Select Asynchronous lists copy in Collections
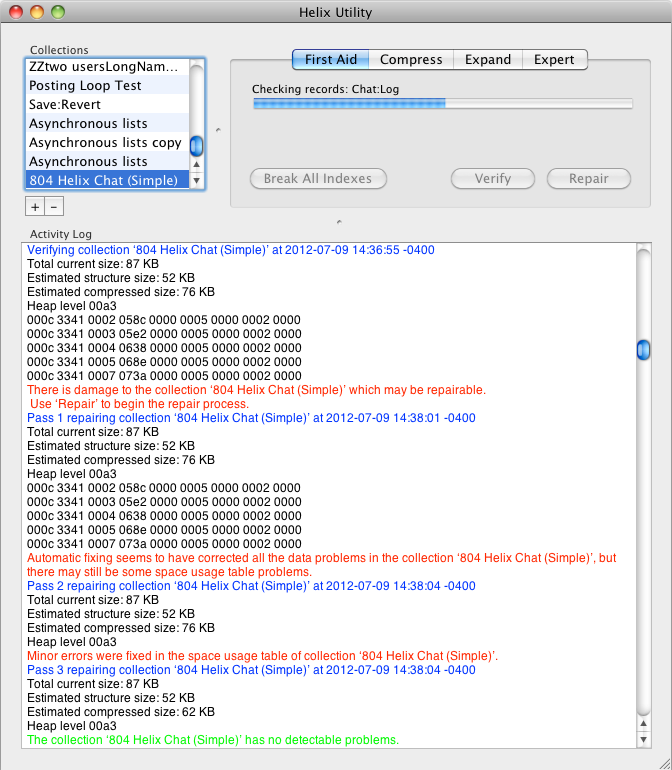Viewport: 672px width, 770px height. [x=105, y=143]
